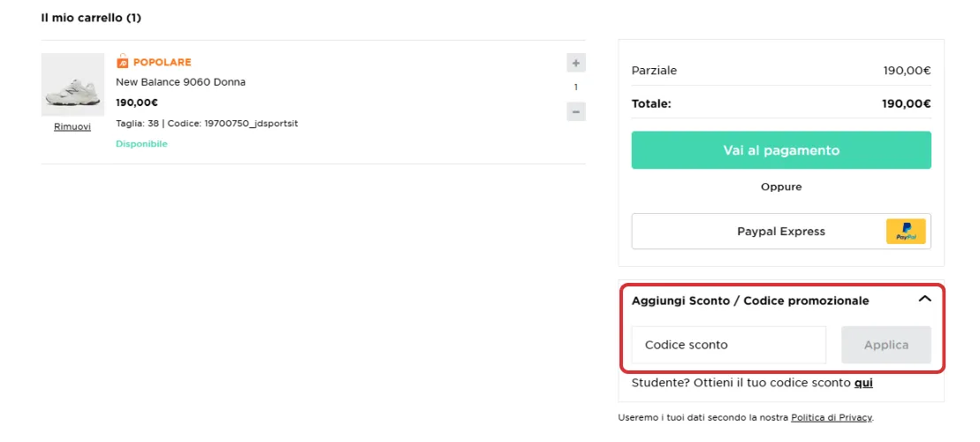Image resolution: width=980 pixels, height=442 pixels.
Task: Click the Applica button
Action: pos(885,345)
